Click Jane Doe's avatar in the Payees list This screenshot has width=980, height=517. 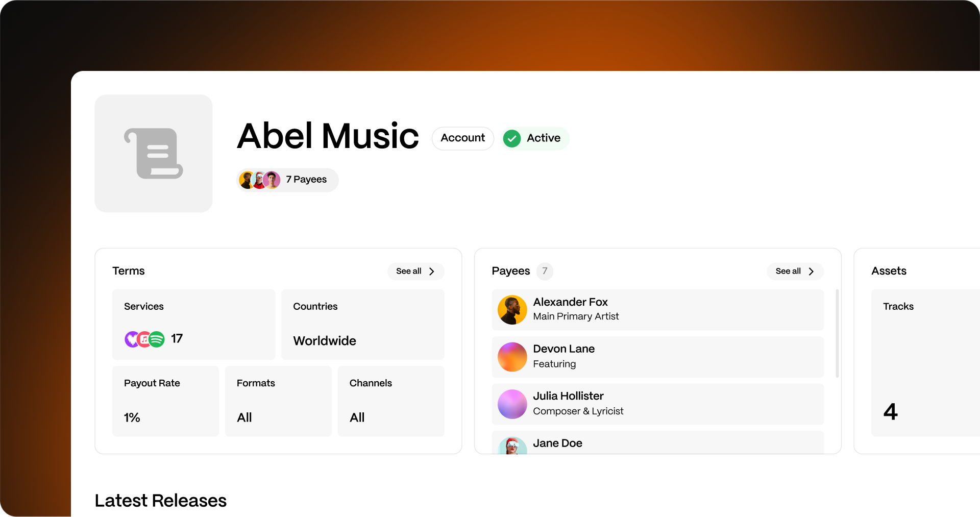point(512,446)
